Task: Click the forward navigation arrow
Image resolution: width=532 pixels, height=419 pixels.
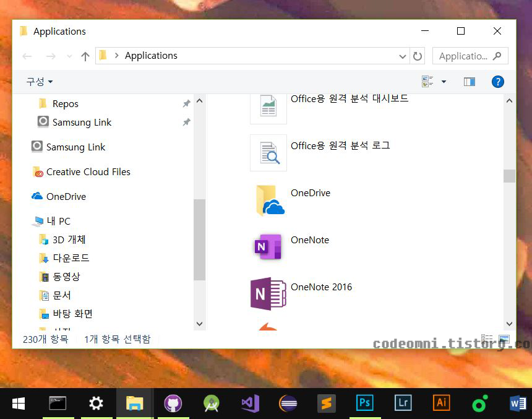Action: 51,56
